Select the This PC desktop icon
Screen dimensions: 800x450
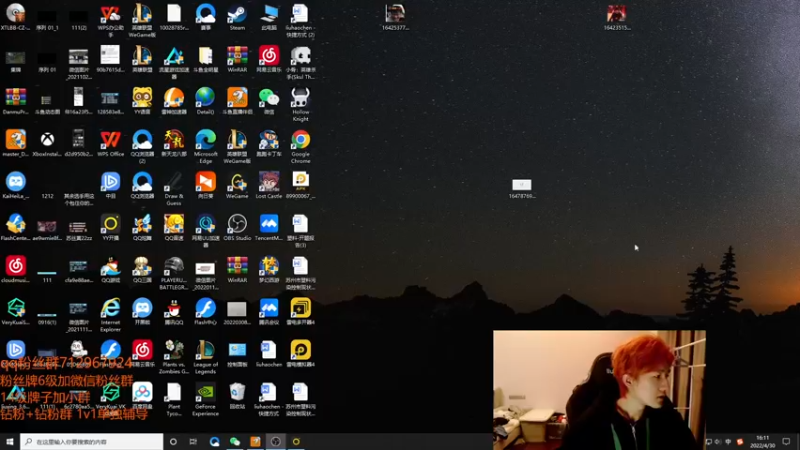(x=269, y=14)
